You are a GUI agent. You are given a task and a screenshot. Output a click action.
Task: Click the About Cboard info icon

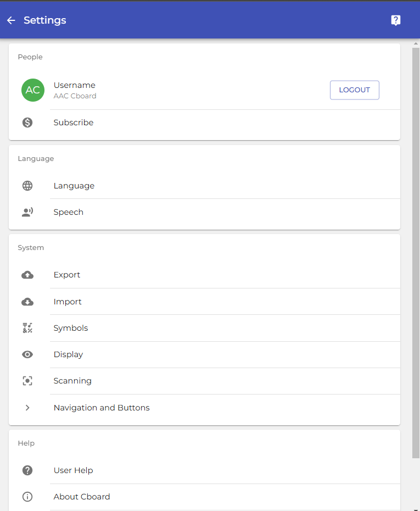click(x=27, y=497)
